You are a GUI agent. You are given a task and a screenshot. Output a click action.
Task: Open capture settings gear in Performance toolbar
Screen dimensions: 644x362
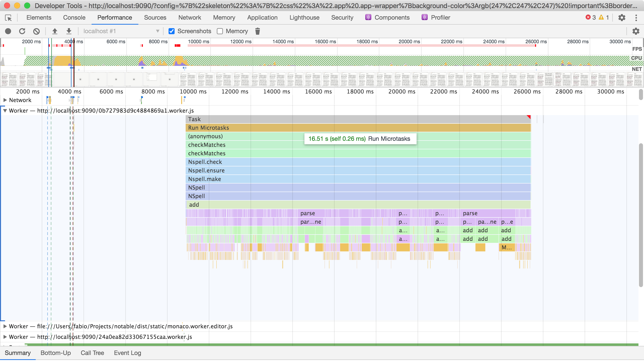coord(636,31)
